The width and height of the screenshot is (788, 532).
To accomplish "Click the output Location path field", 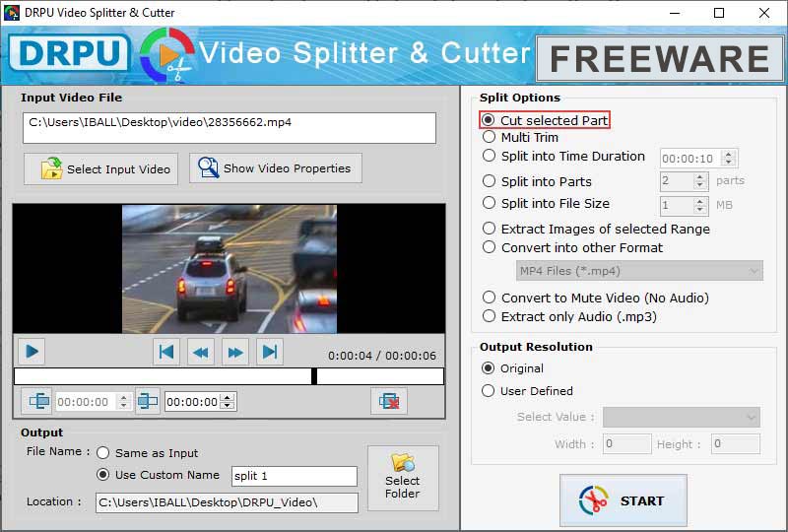I will tap(227, 502).
